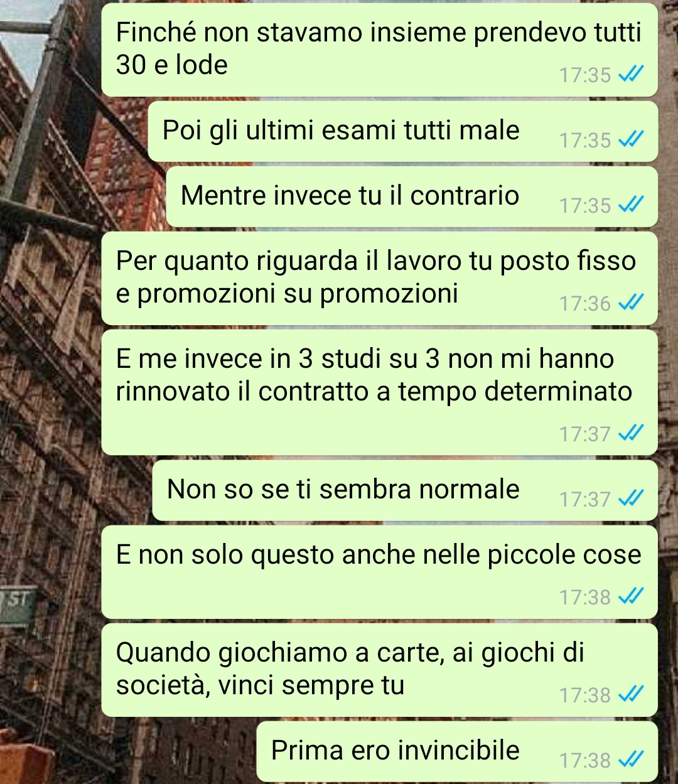
Task: Select message 'Quando giochiamo a carte'
Action: 379,670
